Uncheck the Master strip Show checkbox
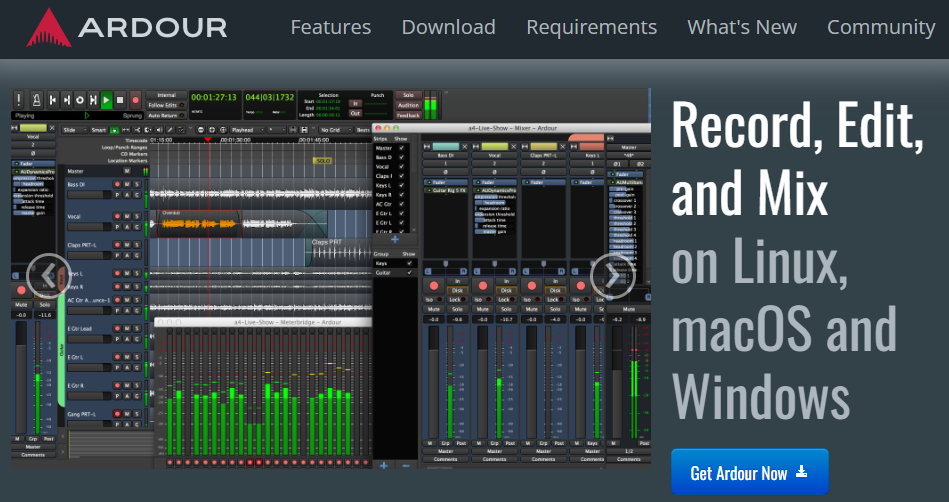This screenshot has width=949, height=502. (401, 148)
